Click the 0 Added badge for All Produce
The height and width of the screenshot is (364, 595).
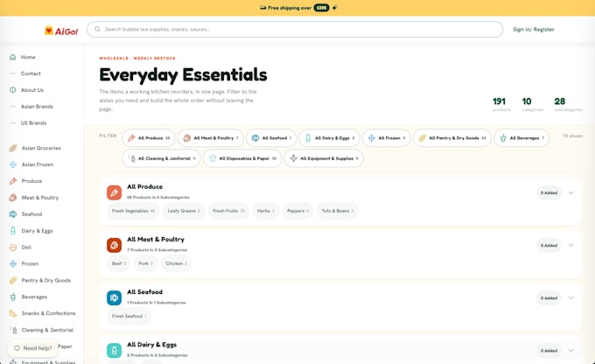(x=549, y=192)
